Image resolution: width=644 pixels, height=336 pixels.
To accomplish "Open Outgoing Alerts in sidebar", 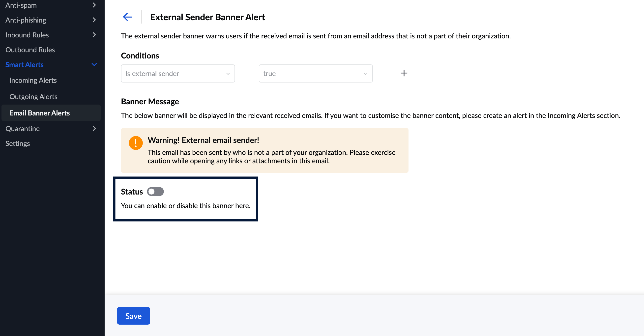I will (x=33, y=97).
